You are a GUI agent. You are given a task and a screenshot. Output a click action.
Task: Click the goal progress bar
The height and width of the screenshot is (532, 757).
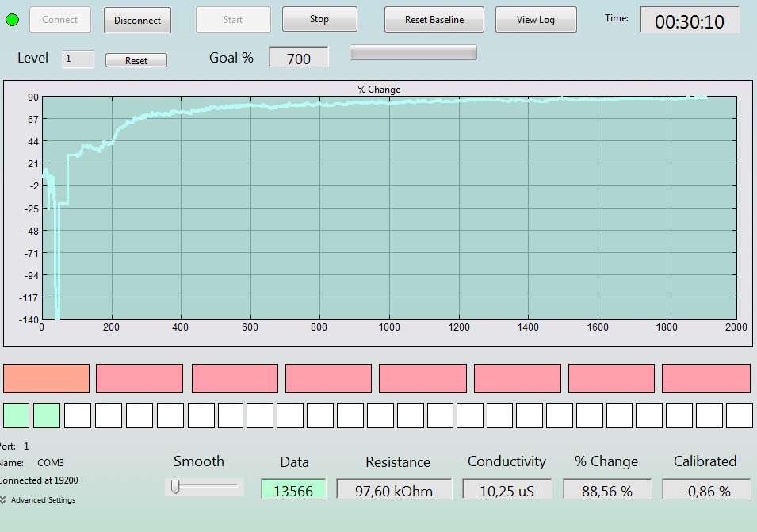click(413, 52)
